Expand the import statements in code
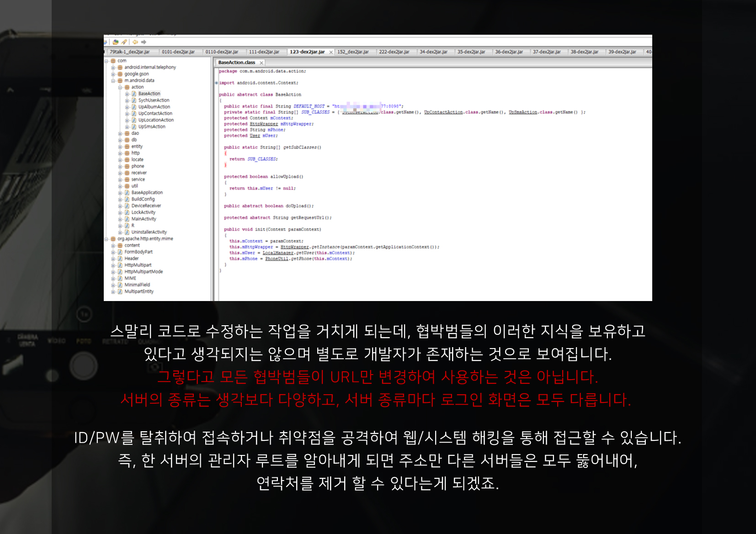The height and width of the screenshot is (534, 756). point(217,83)
